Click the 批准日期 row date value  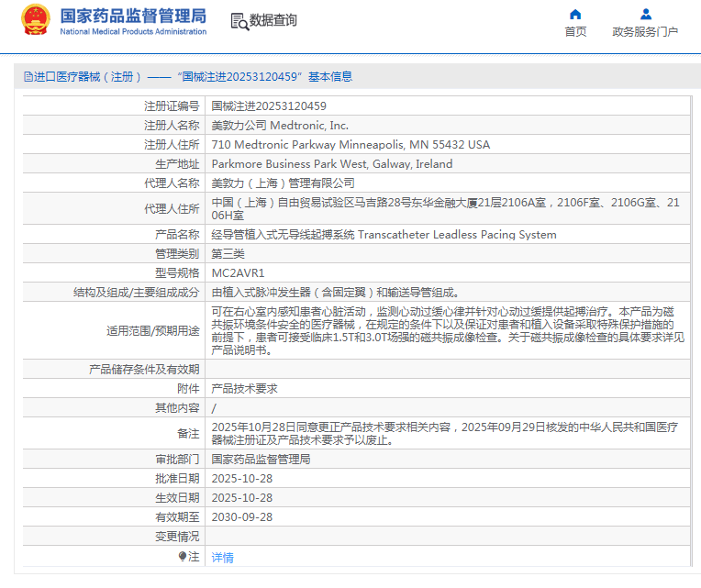pyautogui.click(x=242, y=479)
